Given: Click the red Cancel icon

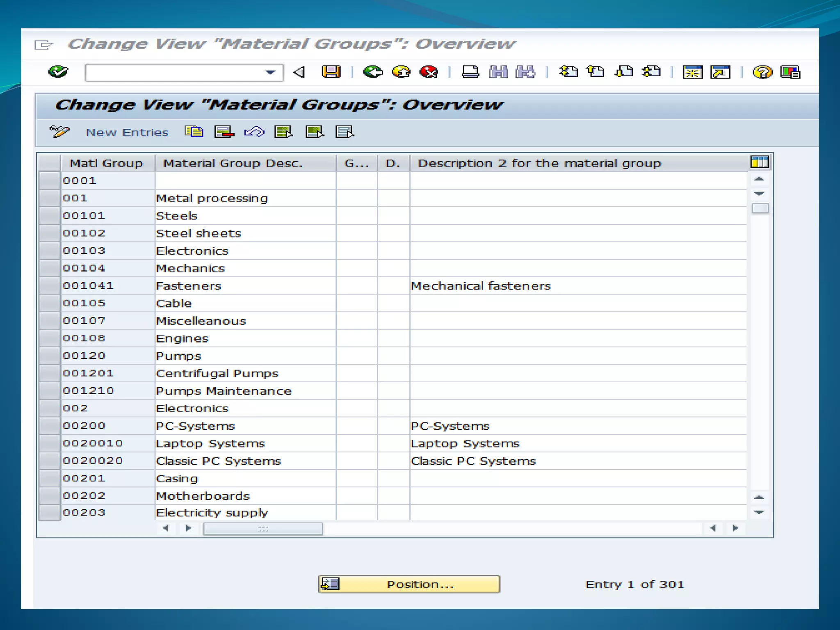Looking at the screenshot, I should pyautogui.click(x=429, y=72).
